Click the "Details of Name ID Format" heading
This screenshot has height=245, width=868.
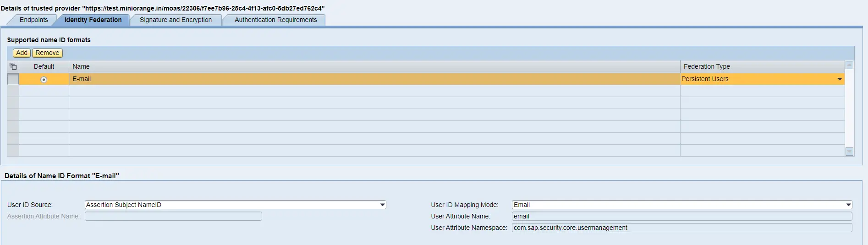pyautogui.click(x=62, y=176)
